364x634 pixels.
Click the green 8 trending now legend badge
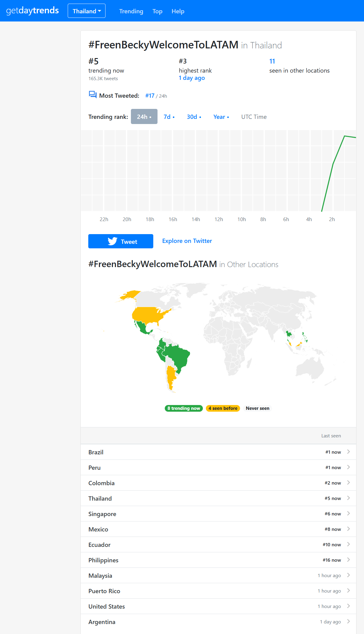click(x=184, y=408)
